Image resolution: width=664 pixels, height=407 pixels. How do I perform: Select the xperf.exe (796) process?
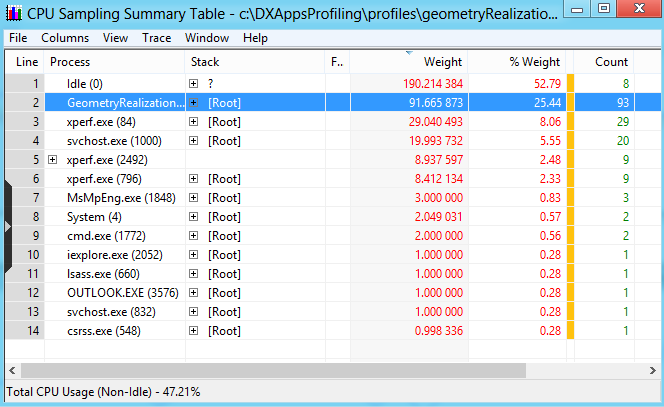pyautogui.click(x=104, y=179)
